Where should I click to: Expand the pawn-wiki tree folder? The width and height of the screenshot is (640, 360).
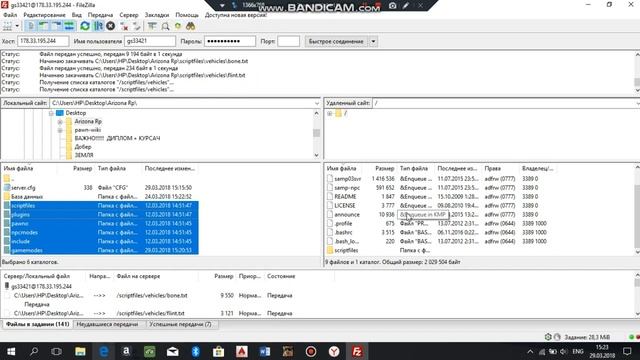tap(60, 130)
